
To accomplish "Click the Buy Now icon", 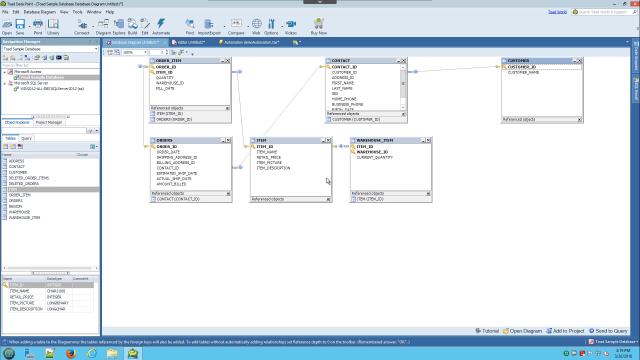I will 319,27.
